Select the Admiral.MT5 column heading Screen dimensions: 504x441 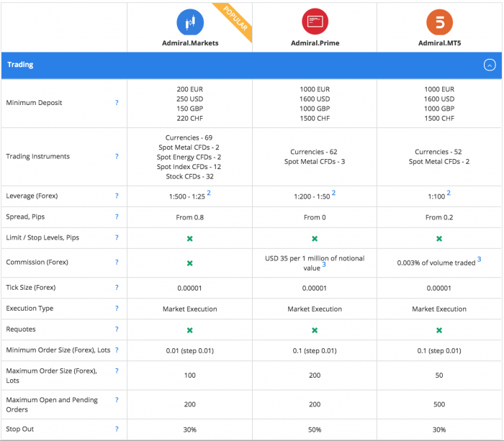439,43
